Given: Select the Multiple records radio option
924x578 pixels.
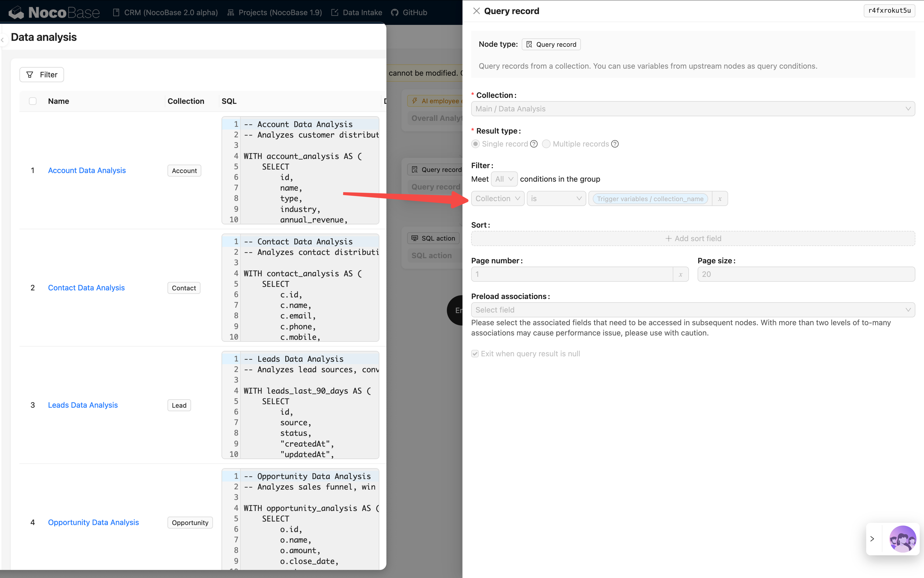Looking at the screenshot, I should point(546,144).
